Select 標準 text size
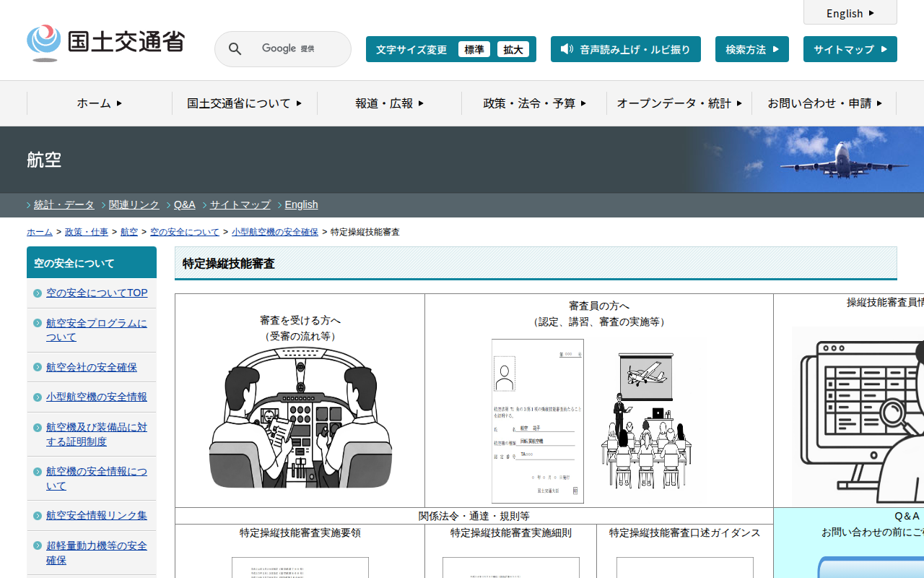Screen dimensions: 924x578 coord(474,49)
